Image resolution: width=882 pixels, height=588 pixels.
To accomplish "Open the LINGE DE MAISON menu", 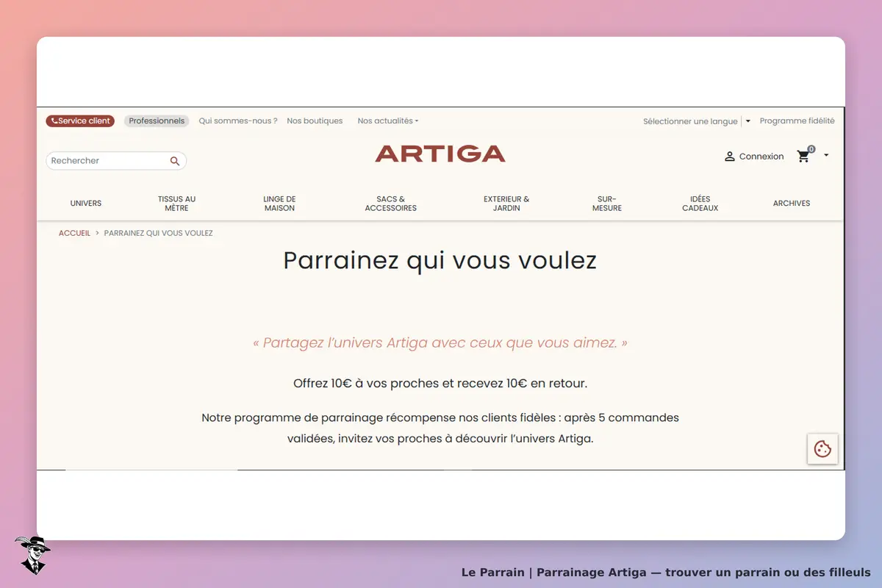I will (279, 204).
